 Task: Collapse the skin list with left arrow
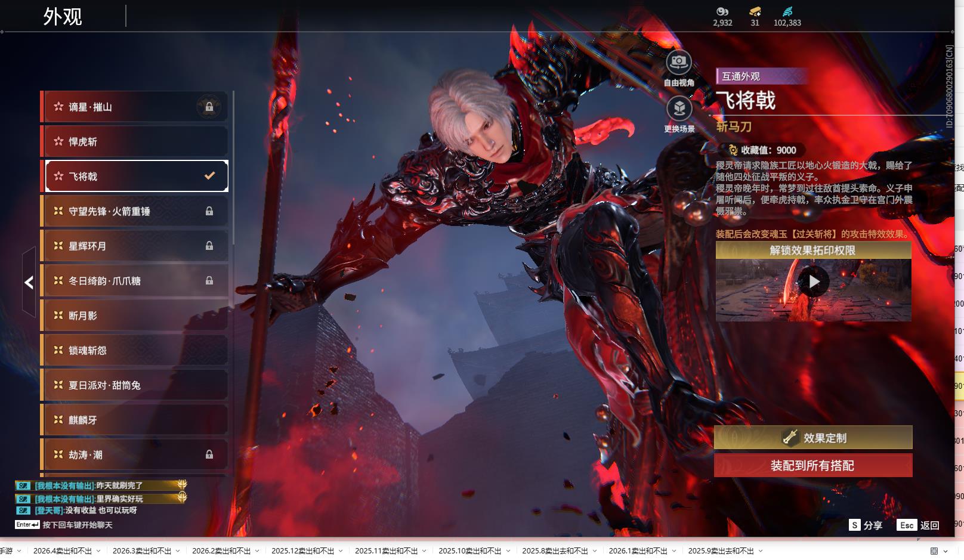[x=29, y=282]
